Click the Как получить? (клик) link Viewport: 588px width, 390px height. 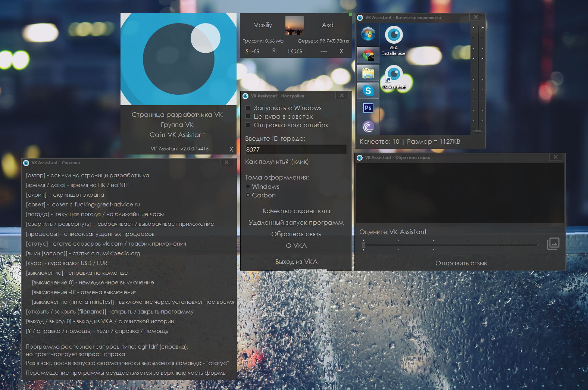click(277, 162)
